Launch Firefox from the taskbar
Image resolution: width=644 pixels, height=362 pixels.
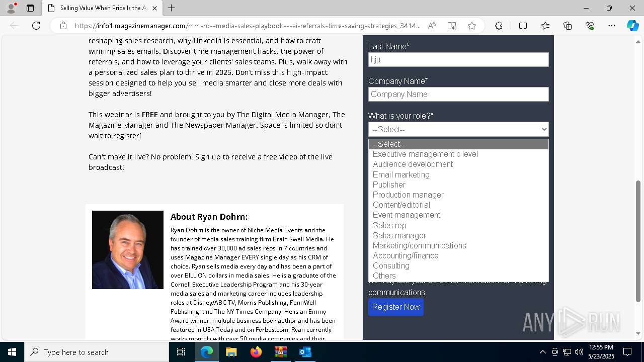tap(256, 352)
